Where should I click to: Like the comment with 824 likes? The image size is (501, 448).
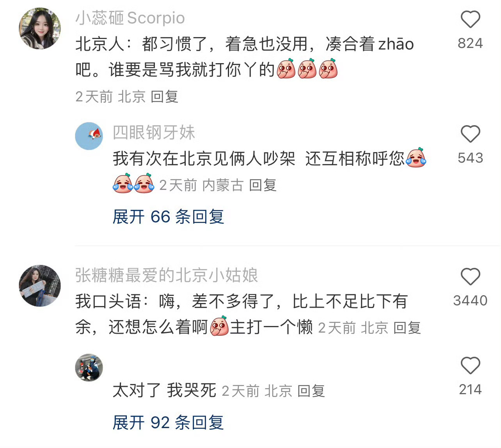(470, 19)
